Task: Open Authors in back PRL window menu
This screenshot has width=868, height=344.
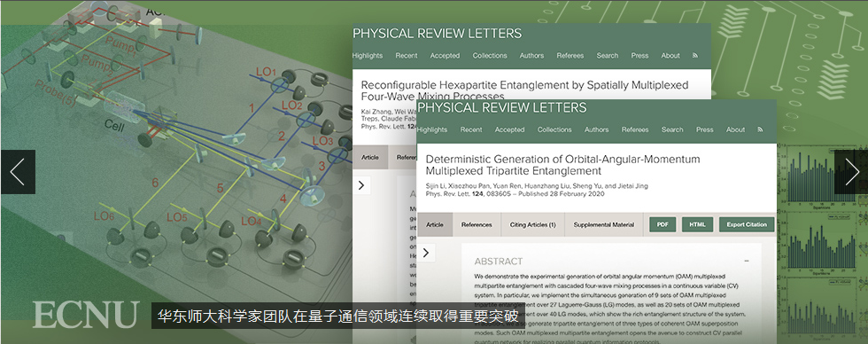Action: [x=531, y=55]
